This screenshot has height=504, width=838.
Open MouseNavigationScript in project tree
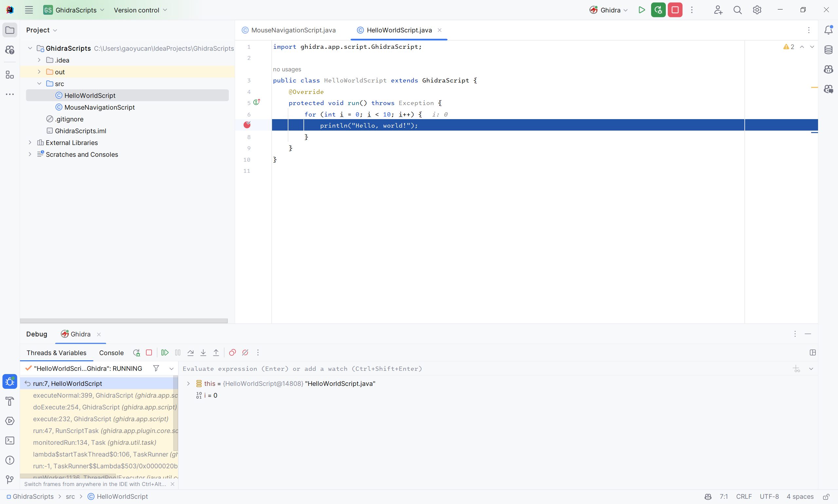coord(100,107)
